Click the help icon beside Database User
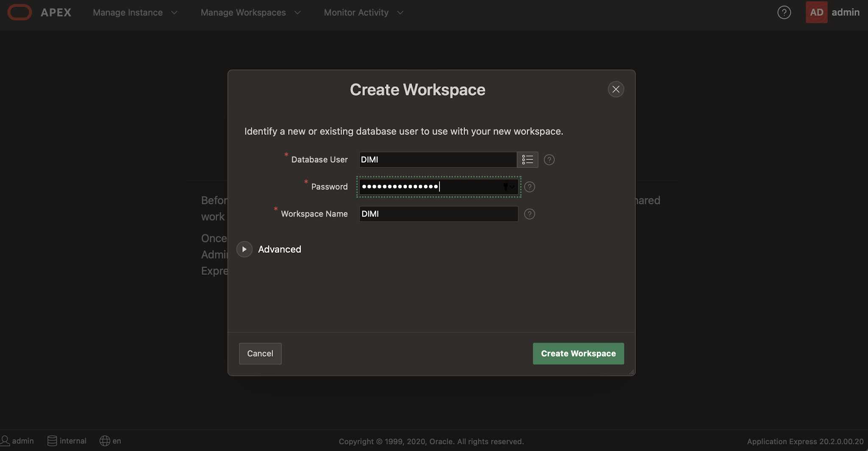The height and width of the screenshot is (451, 868). click(x=549, y=160)
